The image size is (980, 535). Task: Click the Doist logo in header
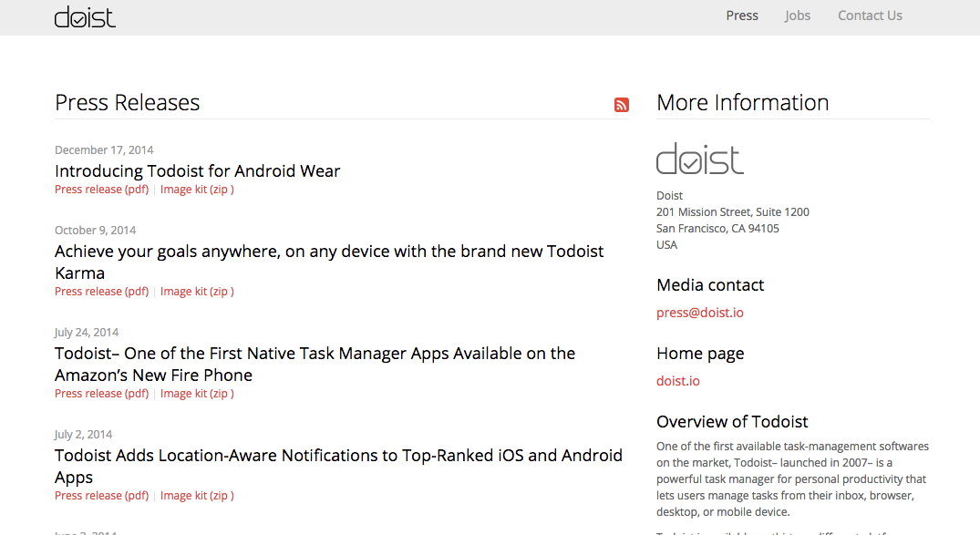(x=85, y=17)
